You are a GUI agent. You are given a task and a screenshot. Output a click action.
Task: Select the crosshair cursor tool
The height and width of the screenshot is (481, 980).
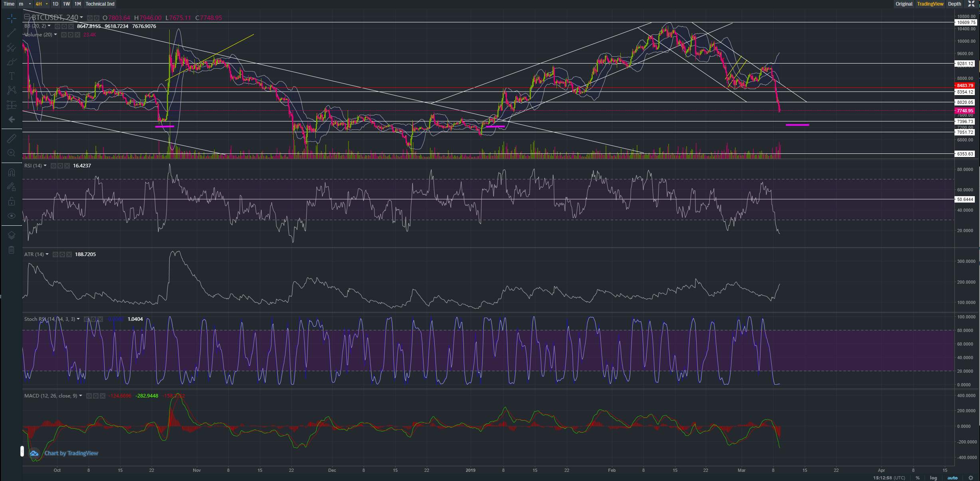tap(12, 18)
